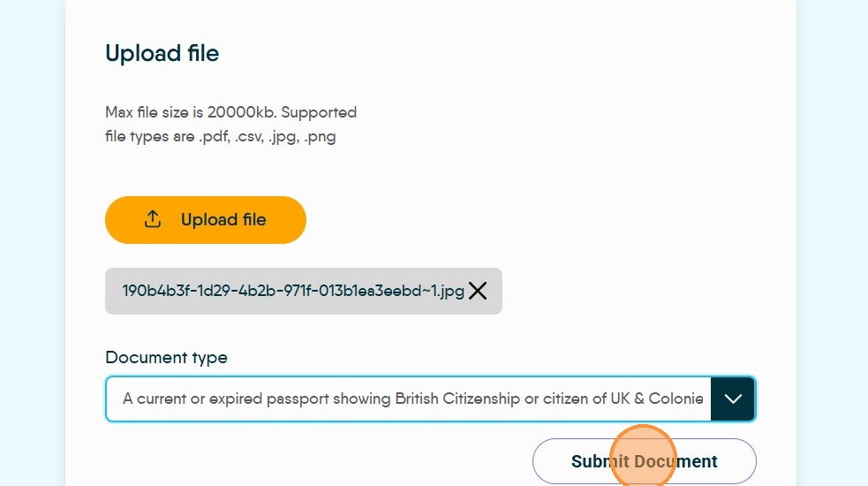Focus the selected British Citizenship passport text
Image resolution: width=868 pixels, height=486 pixels.
click(x=412, y=399)
